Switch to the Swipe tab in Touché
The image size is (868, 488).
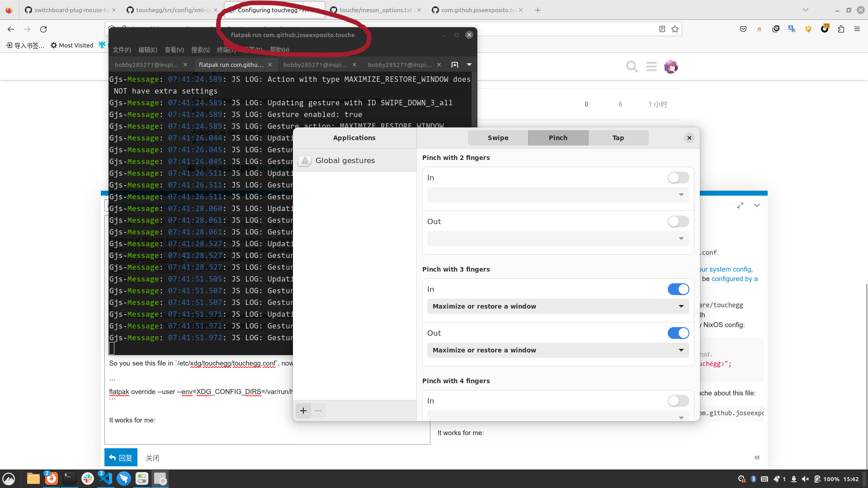pyautogui.click(x=498, y=138)
